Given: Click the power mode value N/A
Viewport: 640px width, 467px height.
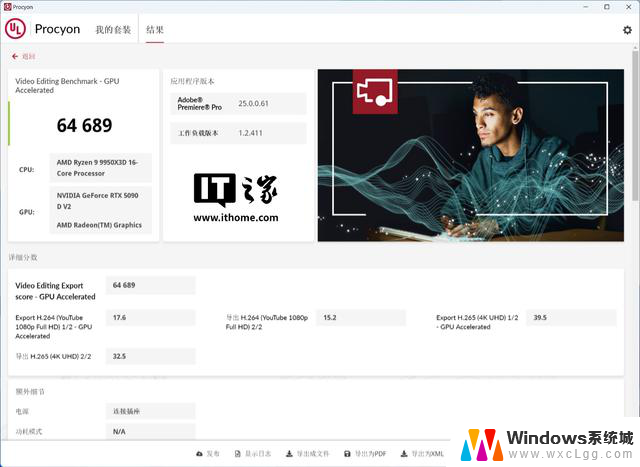Looking at the screenshot, I should 151,431.
